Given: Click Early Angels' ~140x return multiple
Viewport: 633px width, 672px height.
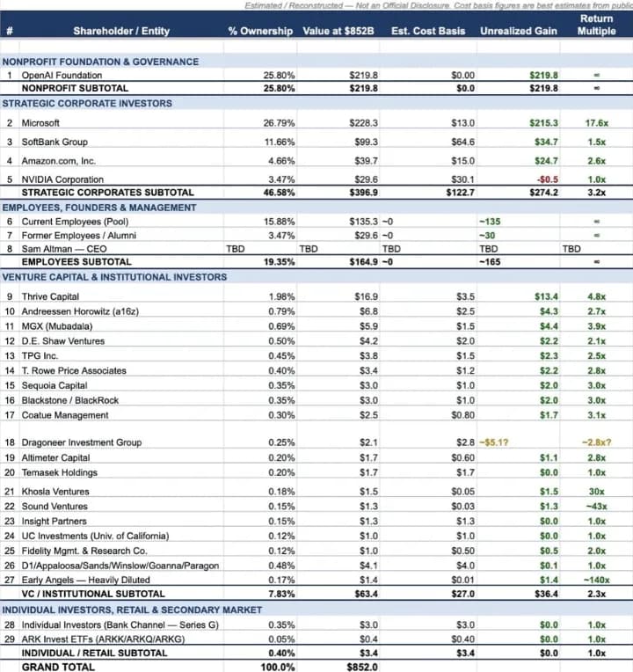Looking at the screenshot, I should 597,581.
